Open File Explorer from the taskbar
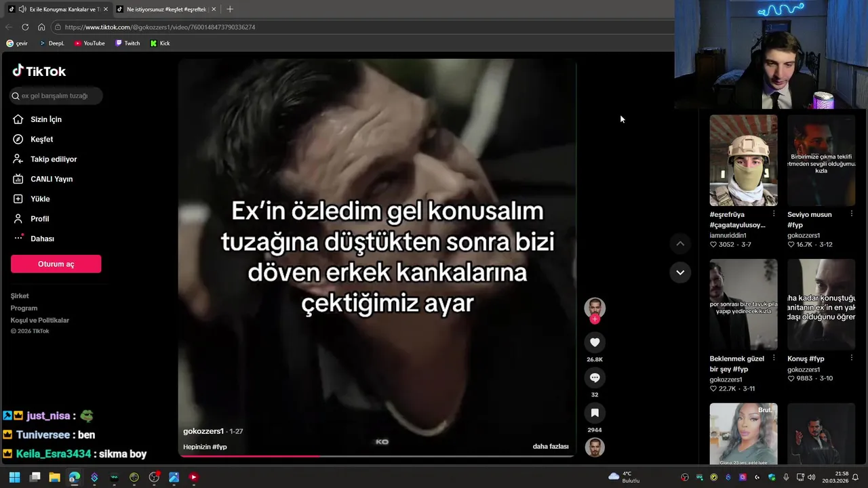 pyautogui.click(x=54, y=477)
